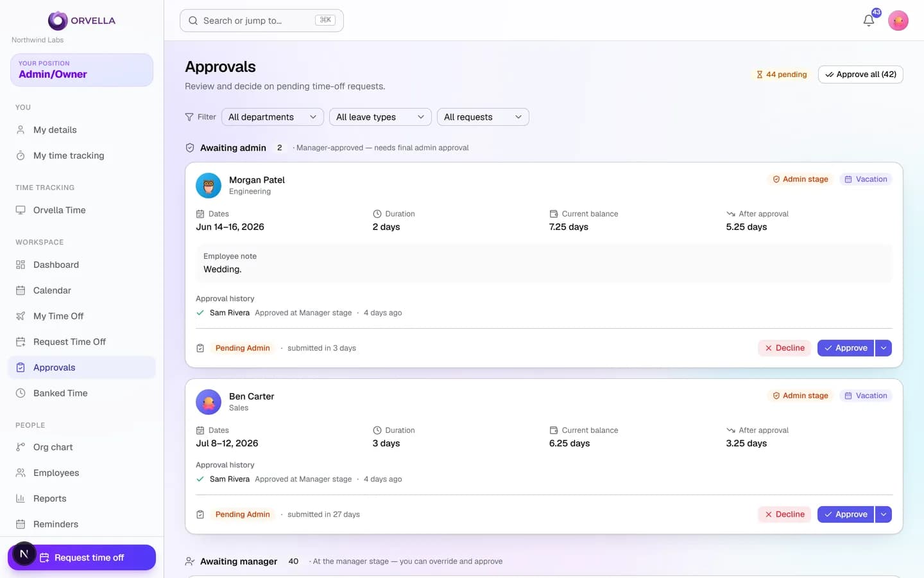Click the '7.25 days' current balance
Screen dimensions: 924x578
[569, 227]
